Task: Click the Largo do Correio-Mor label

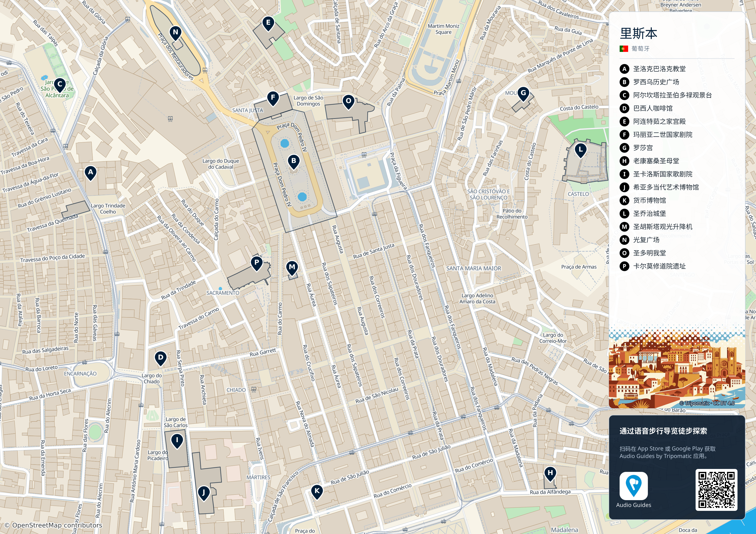Action: pos(553,338)
